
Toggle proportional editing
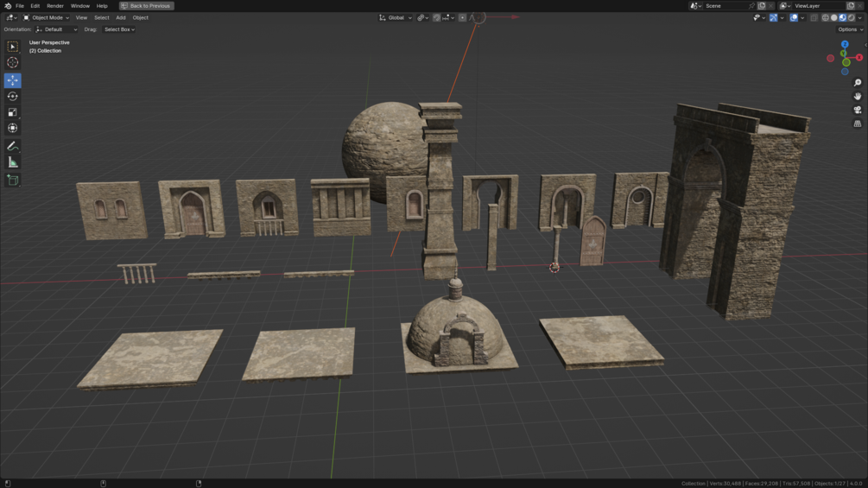462,17
